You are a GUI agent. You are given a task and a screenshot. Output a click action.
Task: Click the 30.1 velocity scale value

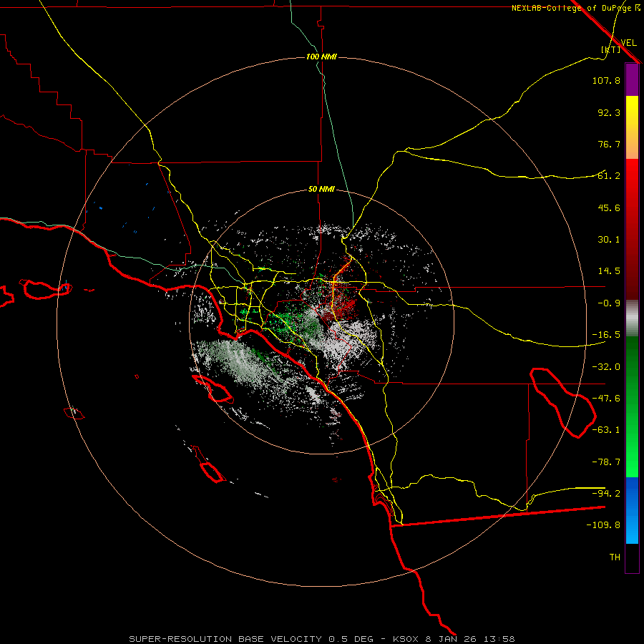point(609,240)
